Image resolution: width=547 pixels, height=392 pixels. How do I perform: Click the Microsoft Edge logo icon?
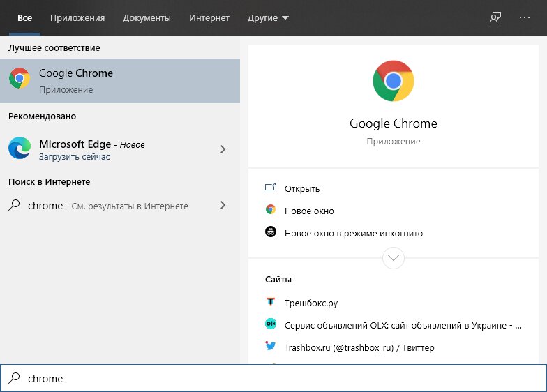[20, 148]
